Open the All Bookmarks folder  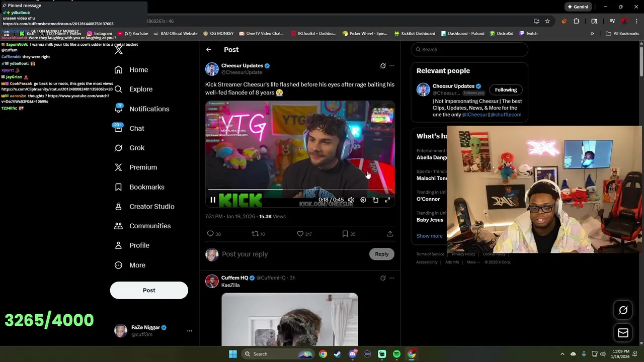pyautogui.click(x=622, y=34)
